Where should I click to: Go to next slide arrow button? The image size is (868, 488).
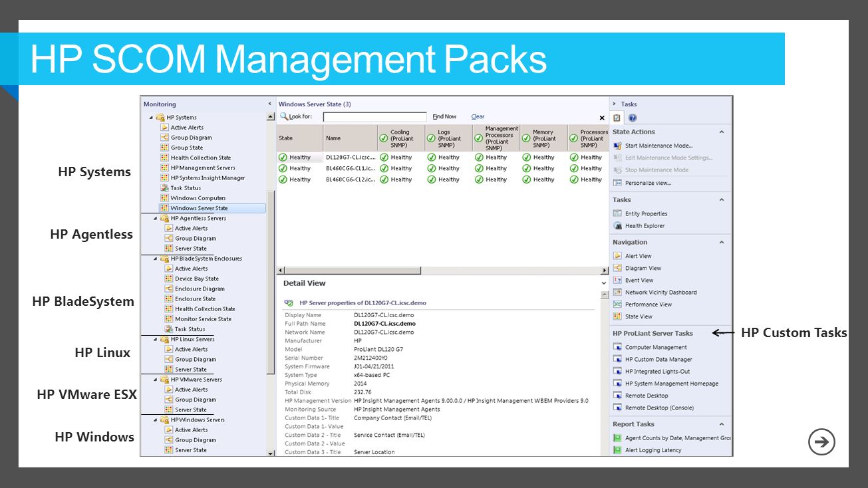tap(821, 442)
